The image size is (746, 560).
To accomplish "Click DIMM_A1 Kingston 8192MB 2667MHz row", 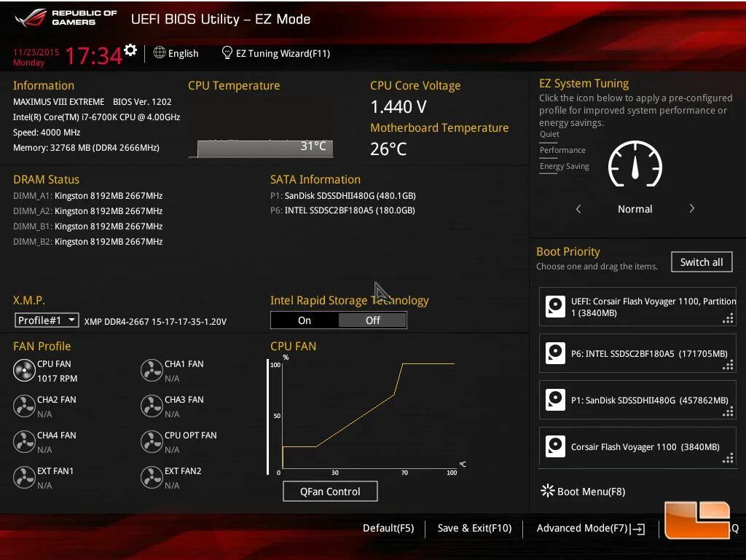I will click(88, 196).
